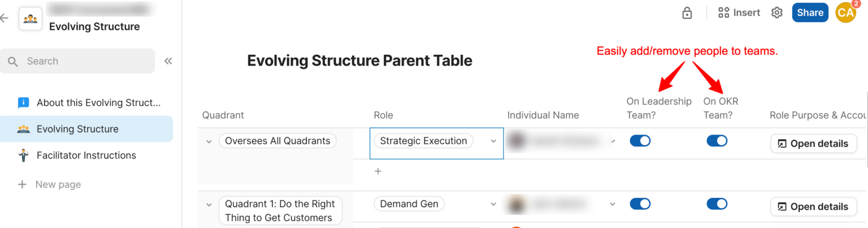Click the CA user avatar
This screenshot has height=228, width=868.
coord(845,12)
